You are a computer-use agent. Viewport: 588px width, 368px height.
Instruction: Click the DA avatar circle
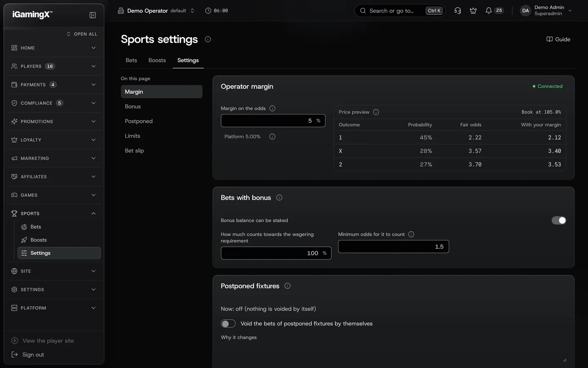click(526, 11)
